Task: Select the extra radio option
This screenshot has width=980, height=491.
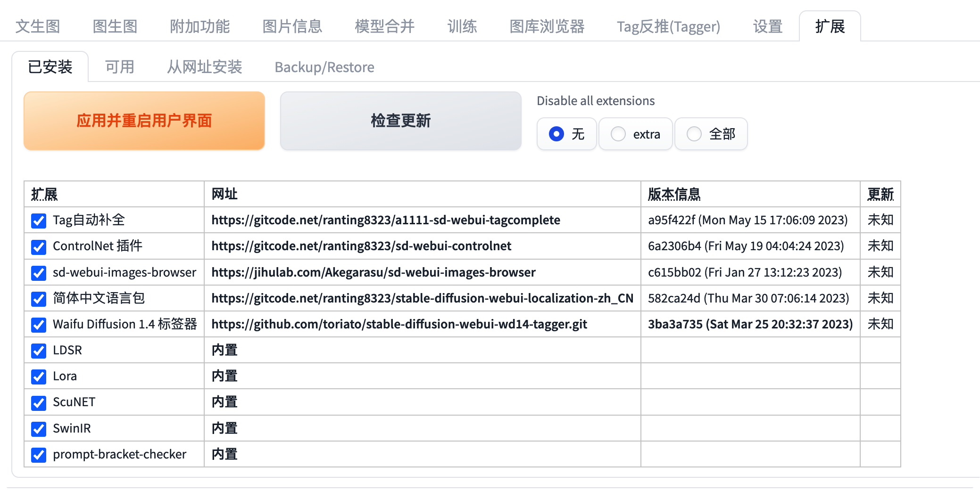Action: (x=636, y=134)
